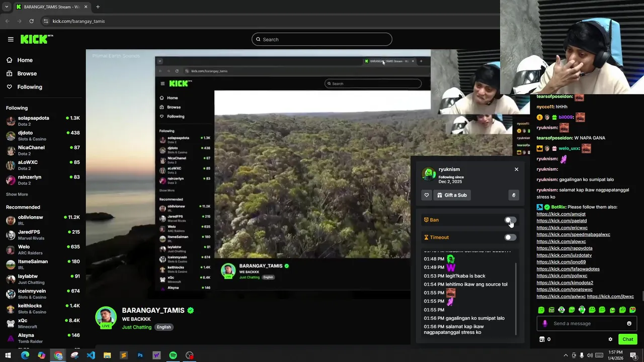Close the ryuknism user card

[x=516, y=169]
